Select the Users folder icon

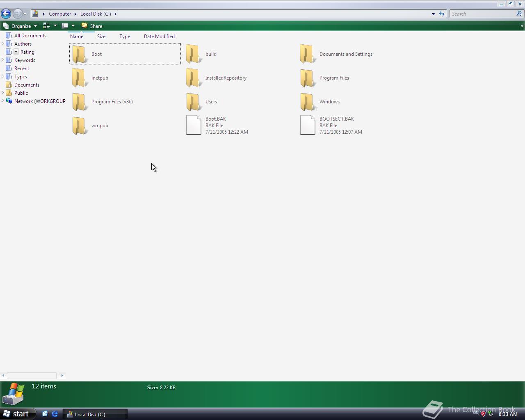tap(193, 102)
